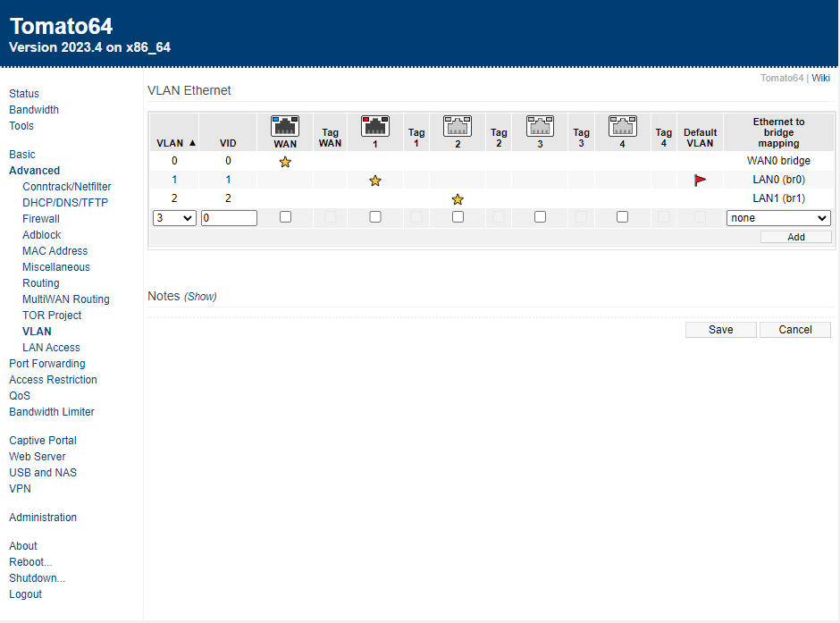Open Bandwidth Limiter page
This screenshot has height=623, width=840.
pyautogui.click(x=52, y=412)
